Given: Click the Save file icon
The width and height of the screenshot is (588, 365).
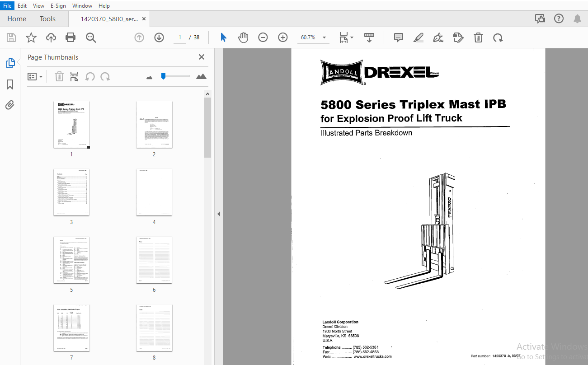Looking at the screenshot, I should [x=11, y=37].
